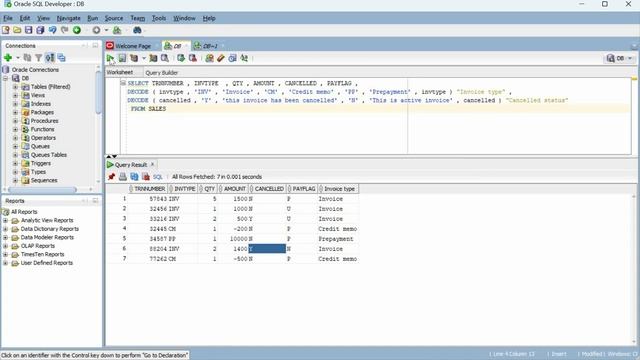Screen dimensions: 640x360
Task: Click the Redo arrow icon
Action: (x=64, y=30)
